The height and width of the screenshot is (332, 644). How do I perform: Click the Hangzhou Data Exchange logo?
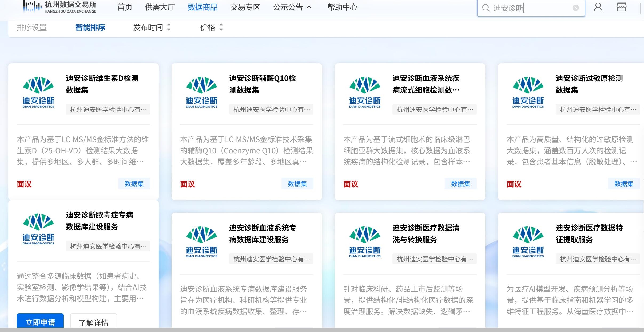point(60,7)
